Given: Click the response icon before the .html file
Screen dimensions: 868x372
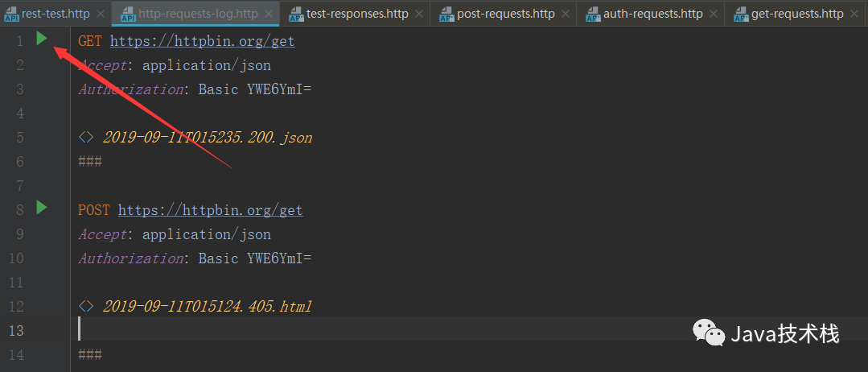Looking at the screenshot, I should click(86, 306).
